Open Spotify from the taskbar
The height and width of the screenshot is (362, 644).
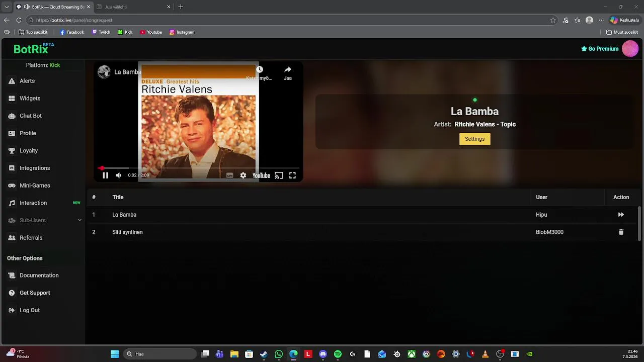(x=338, y=354)
